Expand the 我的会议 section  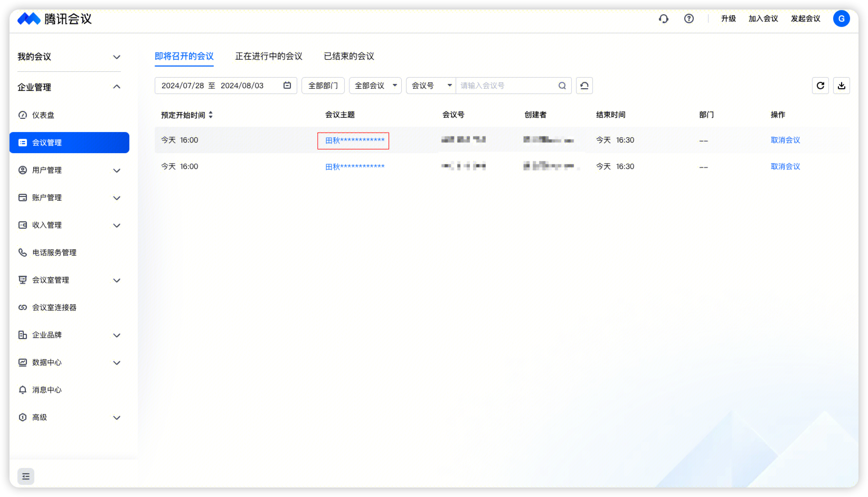pyautogui.click(x=117, y=57)
